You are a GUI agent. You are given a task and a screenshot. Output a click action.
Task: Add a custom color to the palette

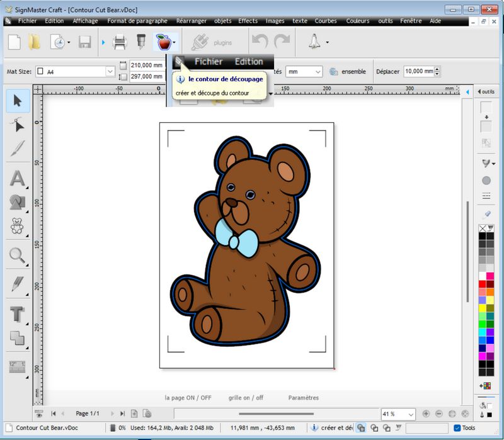486,386
